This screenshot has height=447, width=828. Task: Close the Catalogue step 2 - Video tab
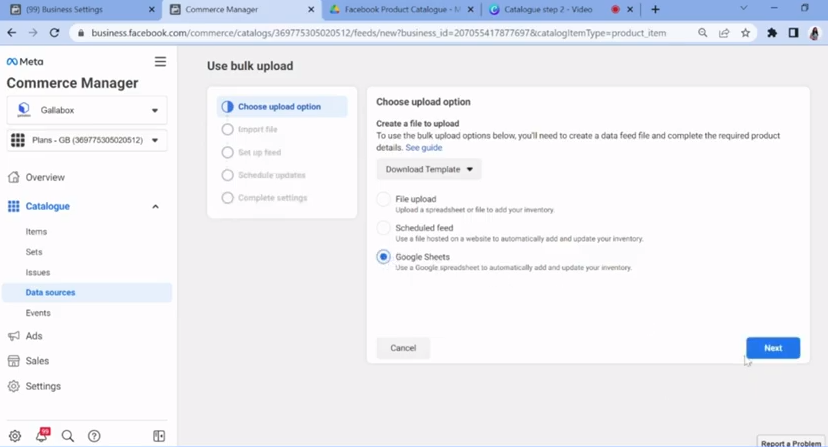(x=630, y=10)
